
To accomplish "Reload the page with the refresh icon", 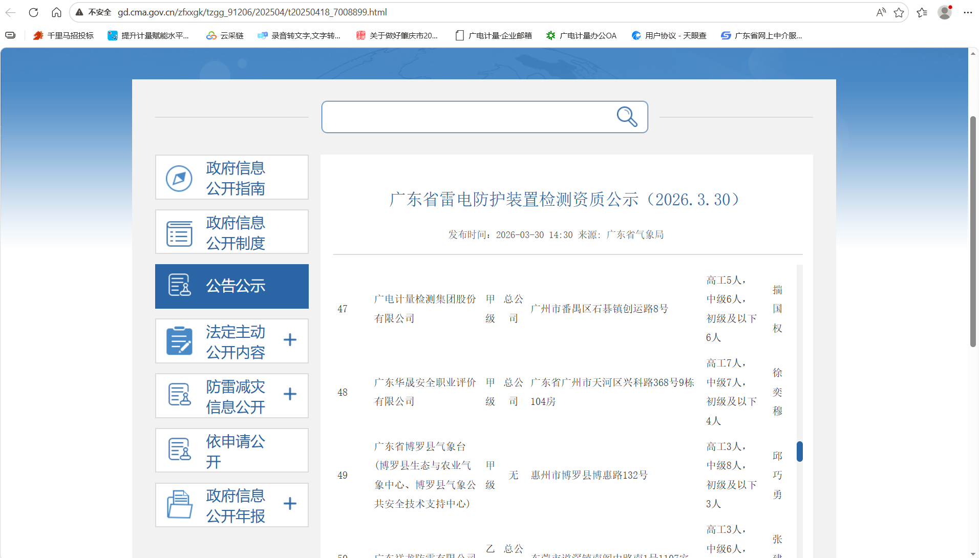I will [34, 12].
